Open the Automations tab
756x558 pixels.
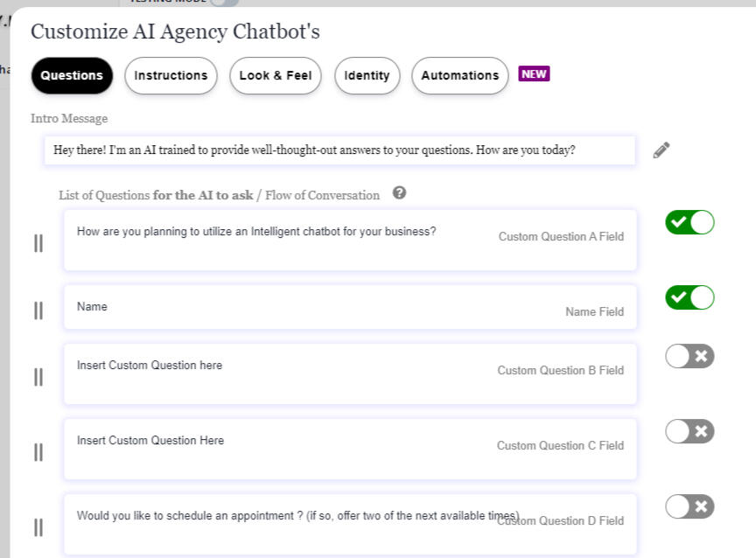(459, 75)
